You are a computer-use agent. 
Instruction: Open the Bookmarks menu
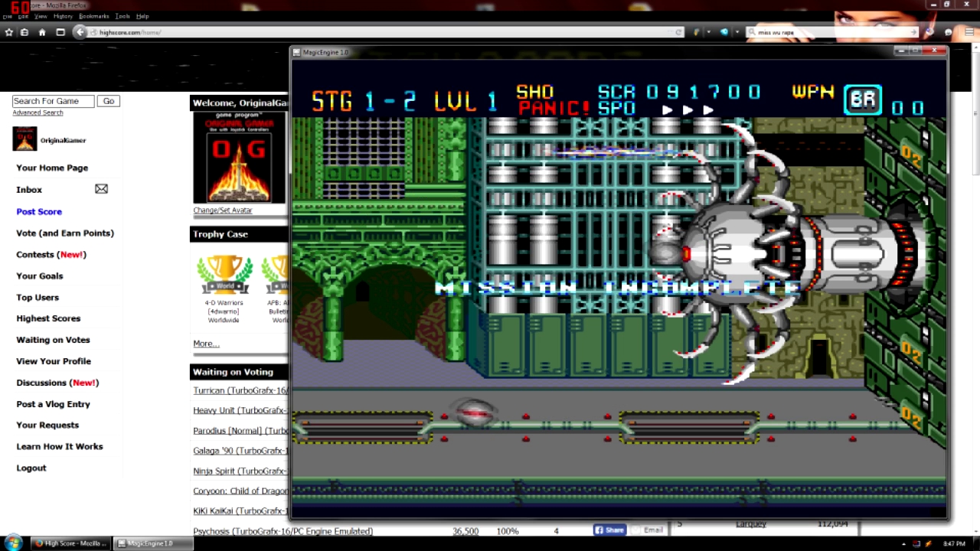(x=94, y=16)
